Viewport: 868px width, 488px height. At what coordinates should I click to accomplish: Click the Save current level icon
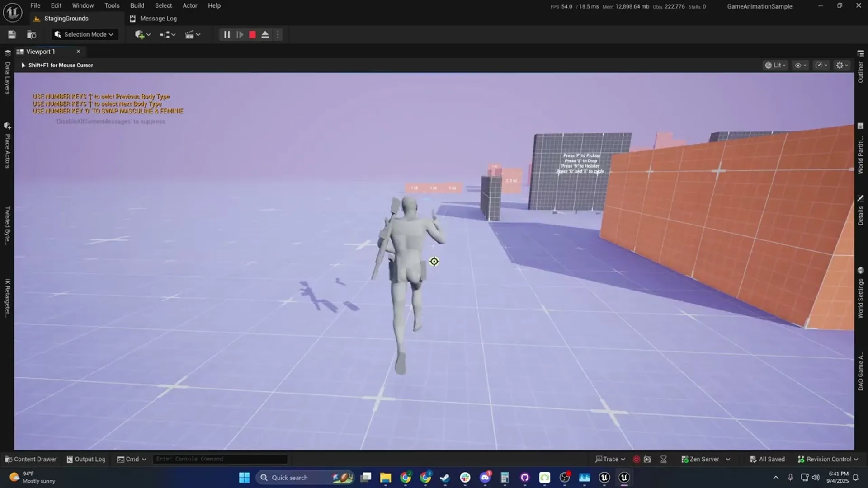[x=12, y=35]
